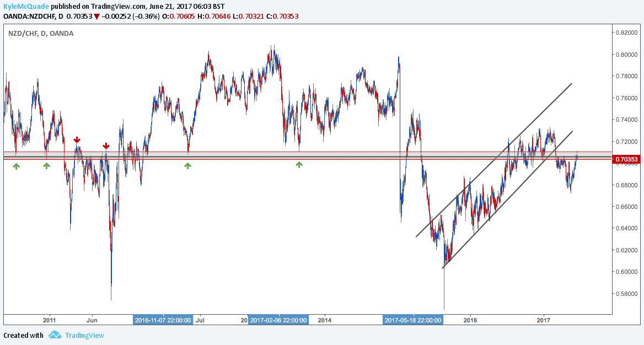Image resolution: width=644 pixels, height=345 pixels.
Task: Click the 0.72000 price axis label
Action: click(626, 142)
